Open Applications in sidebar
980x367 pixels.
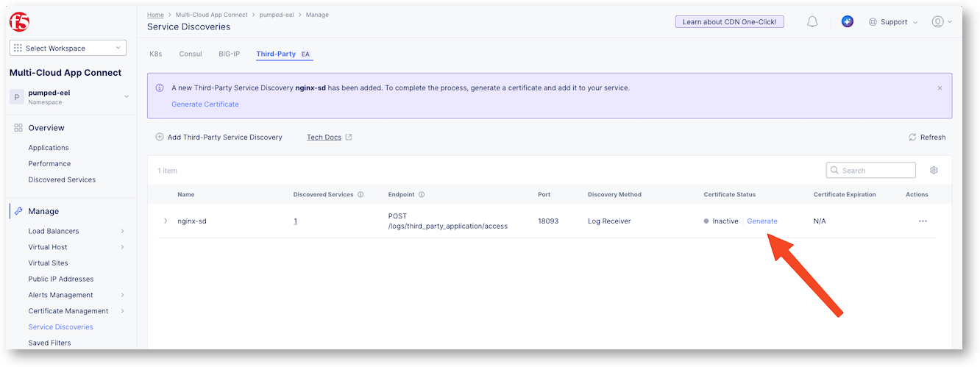click(49, 148)
